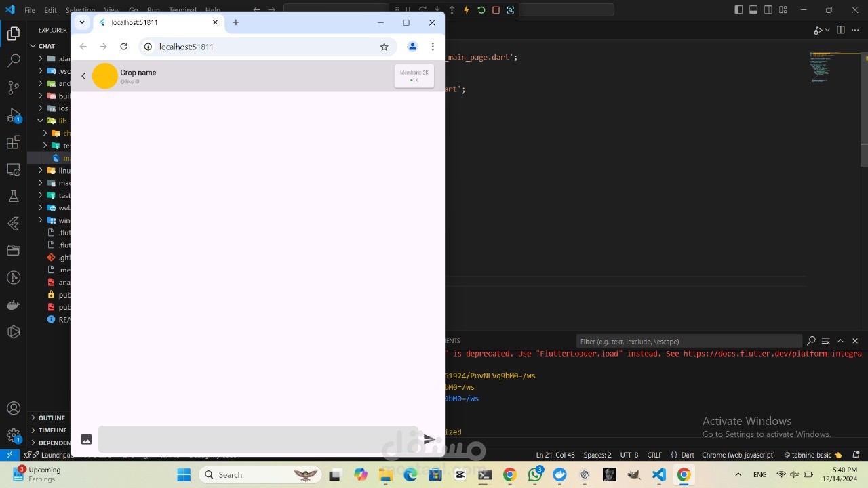Open the Extensions view icon

click(x=14, y=142)
